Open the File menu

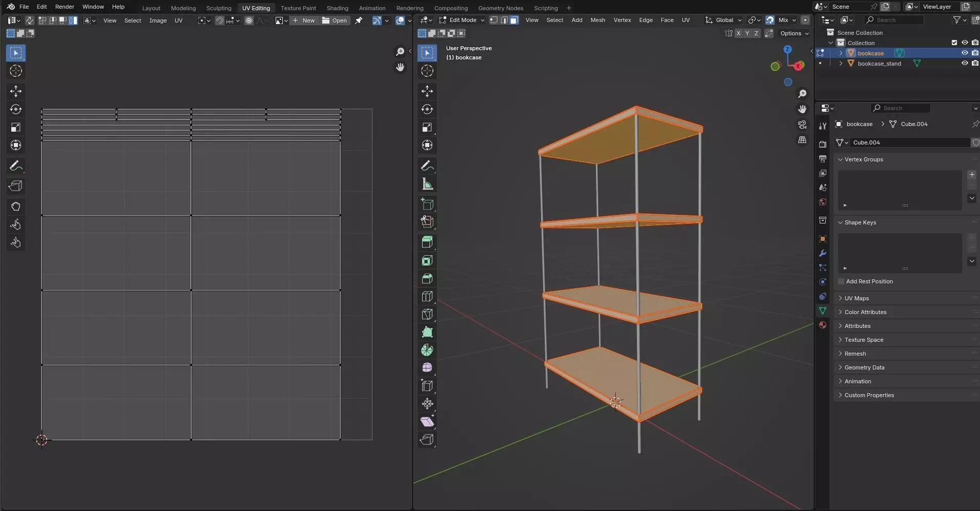coord(24,7)
